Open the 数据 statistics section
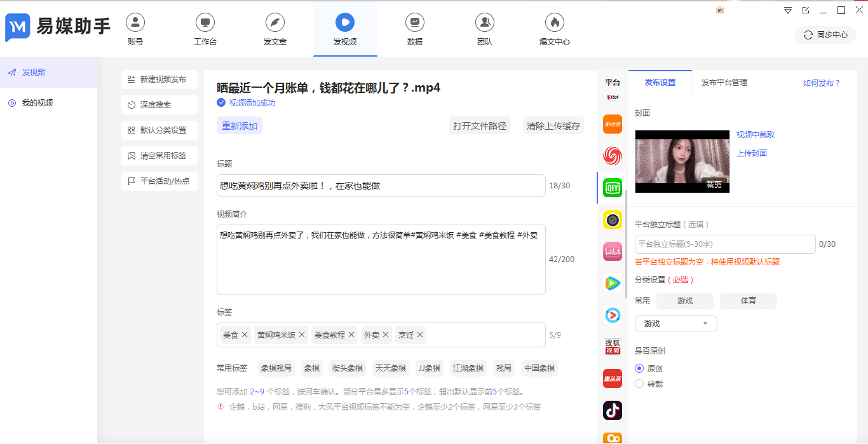Image resolution: width=868 pixels, height=444 pixels. 415,30
